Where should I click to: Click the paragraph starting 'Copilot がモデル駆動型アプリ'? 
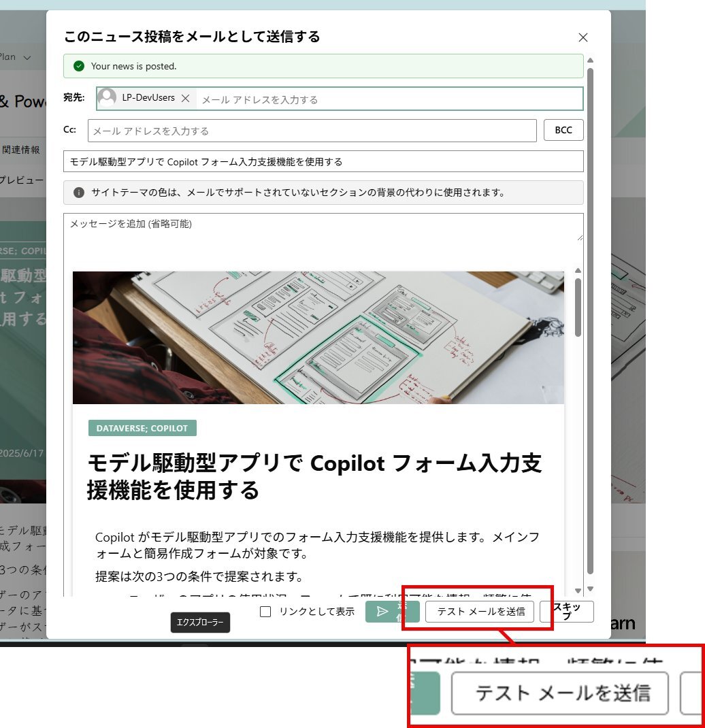point(318,545)
